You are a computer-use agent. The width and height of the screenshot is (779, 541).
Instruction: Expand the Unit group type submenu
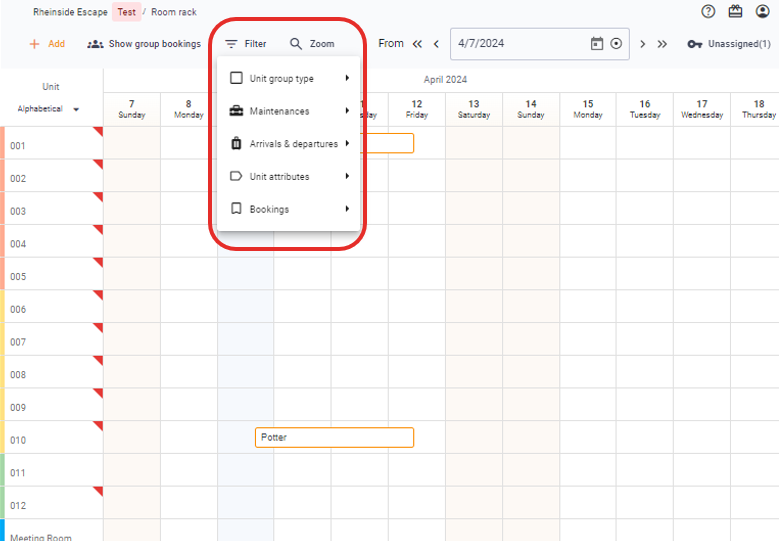(x=288, y=79)
